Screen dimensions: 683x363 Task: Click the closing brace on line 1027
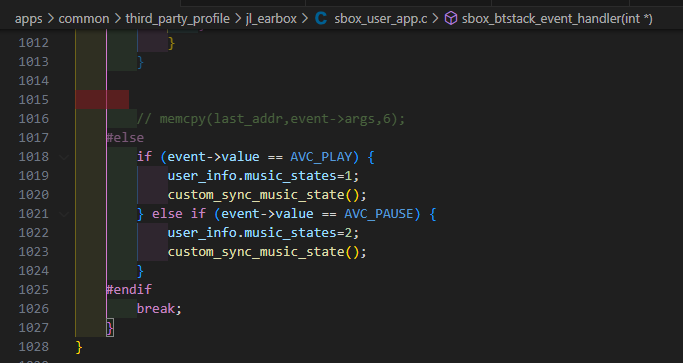click(x=110, y=328)
